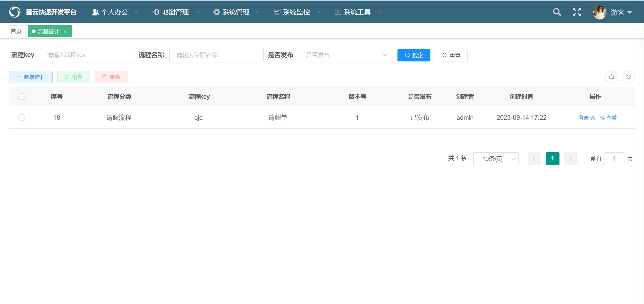Refresh the table with round refresh icon

(629, 77)
